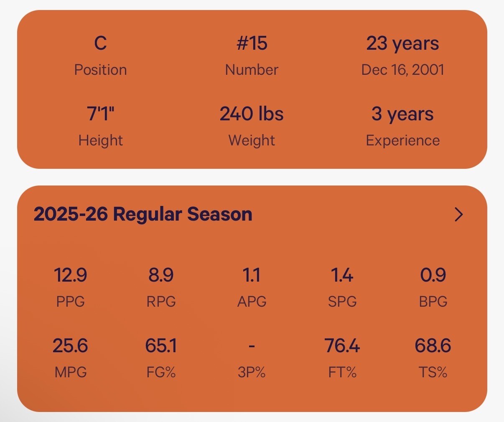Select the 8.9 RPG stat
The width and height of the screenshot is (504, 422).
click(x=161, y=287)
